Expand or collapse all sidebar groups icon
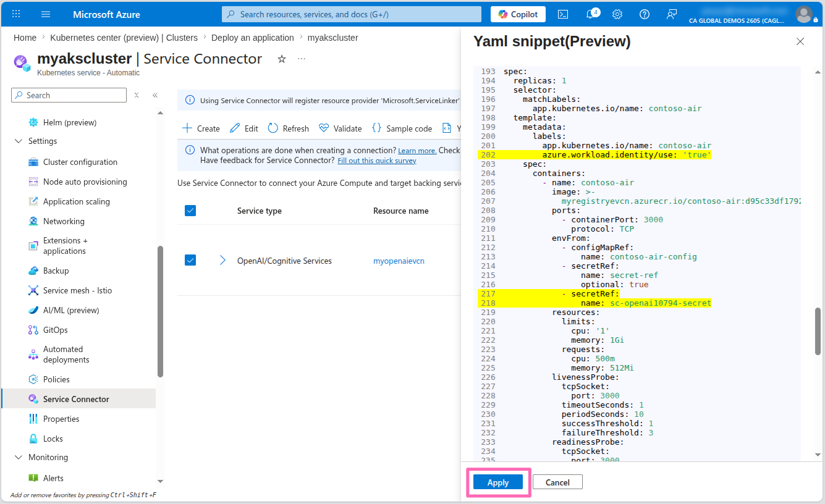 pos(137,95)
